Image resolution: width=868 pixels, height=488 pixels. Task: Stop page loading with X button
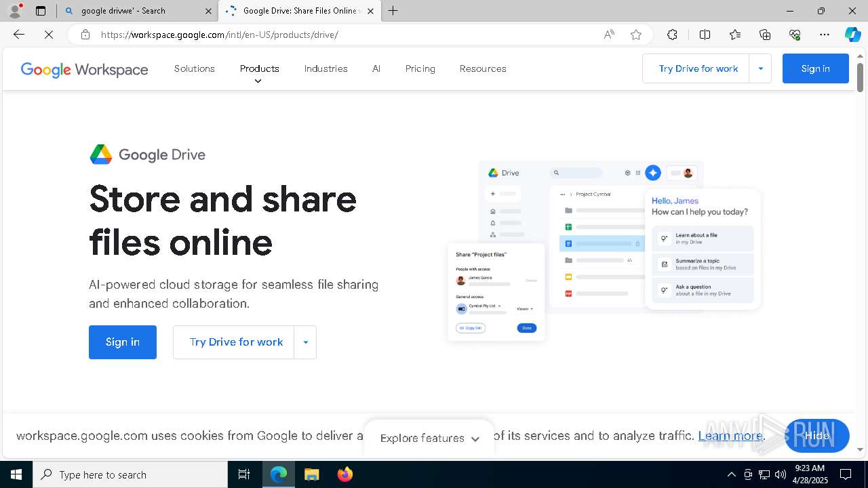[x=49, y=35]
